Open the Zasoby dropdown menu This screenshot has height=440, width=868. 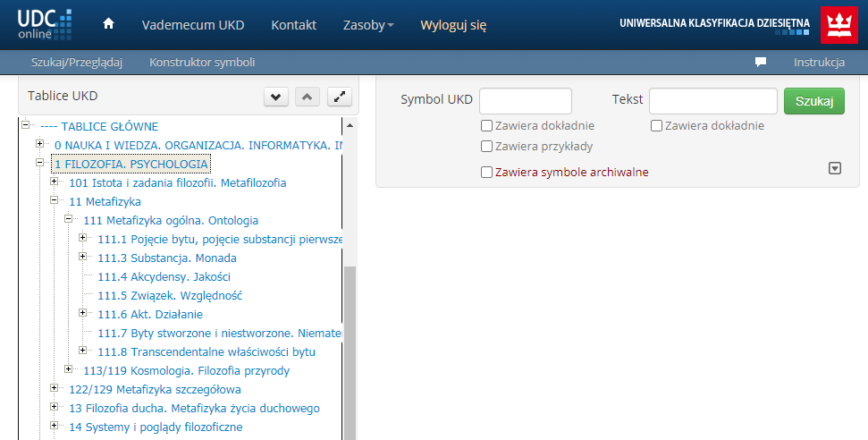[x=368, y=25]
